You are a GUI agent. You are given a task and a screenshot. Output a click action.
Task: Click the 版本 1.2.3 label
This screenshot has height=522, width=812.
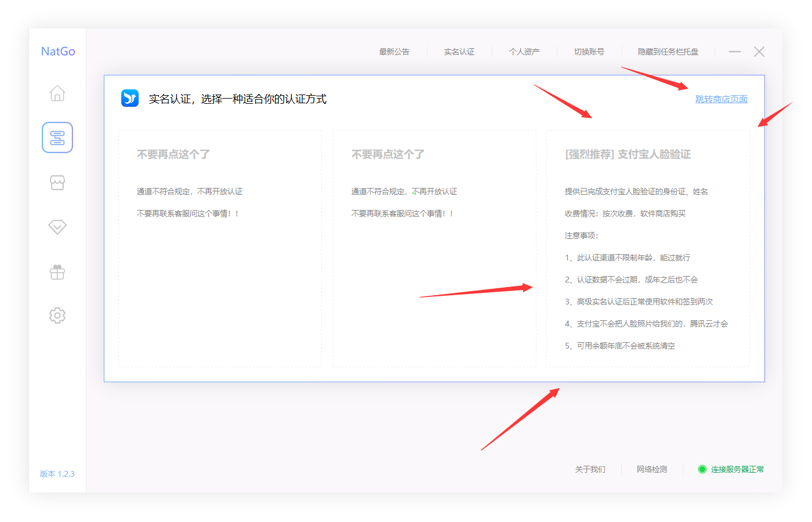pyautogui.click(x=57, y=473)
